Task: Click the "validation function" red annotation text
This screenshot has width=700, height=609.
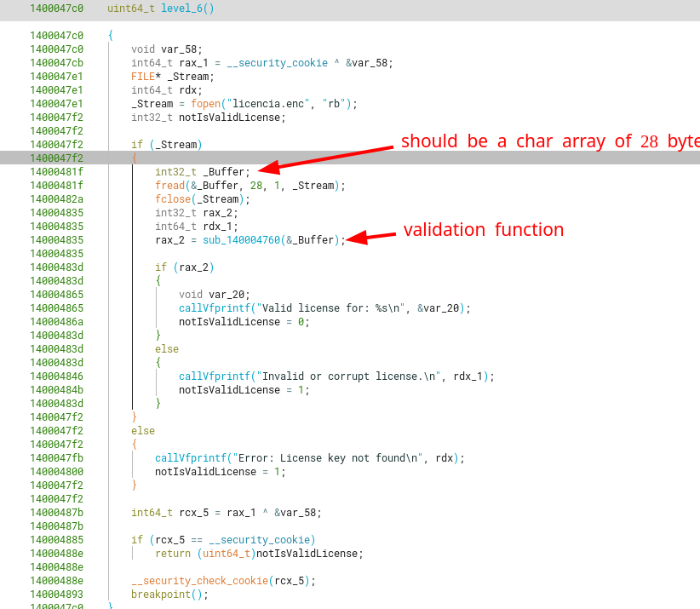Action: (483, 230)
